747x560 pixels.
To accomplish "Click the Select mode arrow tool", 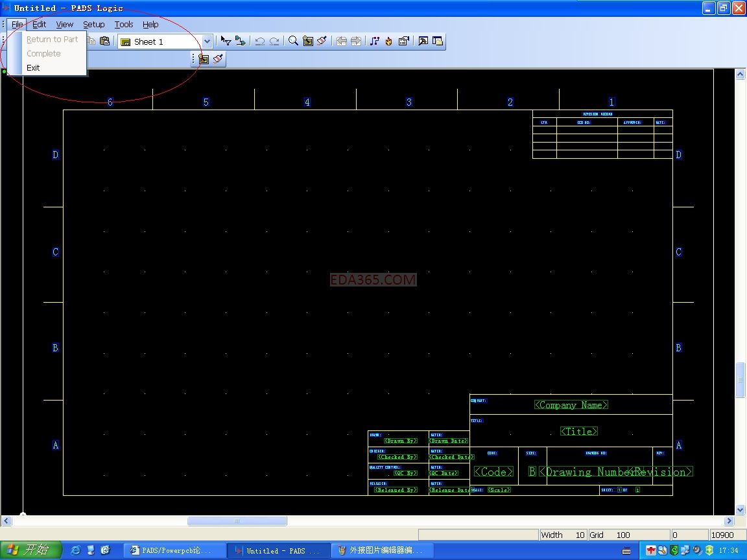I will 226,41.
